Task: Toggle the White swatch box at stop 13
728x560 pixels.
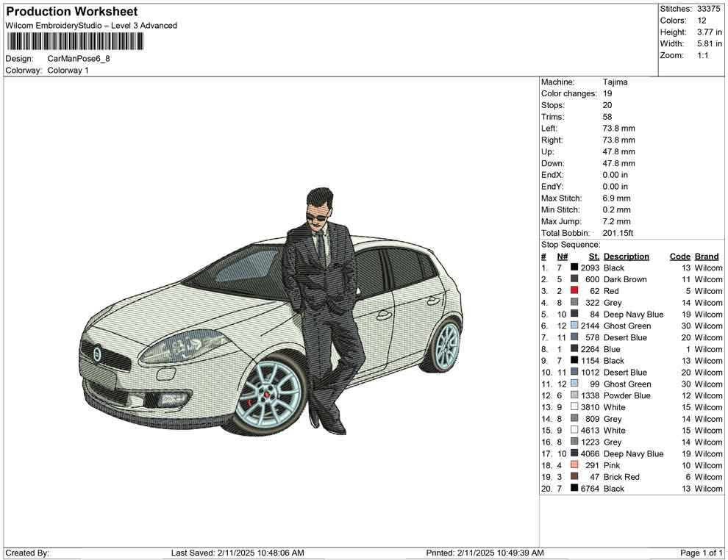Action: [x=573, y=407]
